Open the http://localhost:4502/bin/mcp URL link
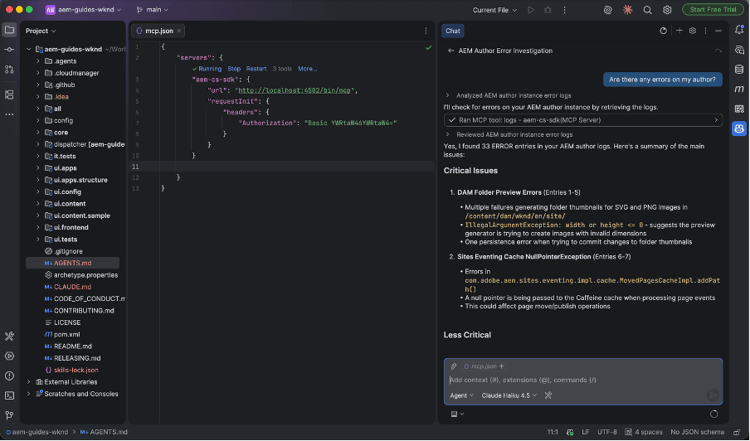Screen dimensions: 750x441 pyautogui.click(x=295, y=90)
